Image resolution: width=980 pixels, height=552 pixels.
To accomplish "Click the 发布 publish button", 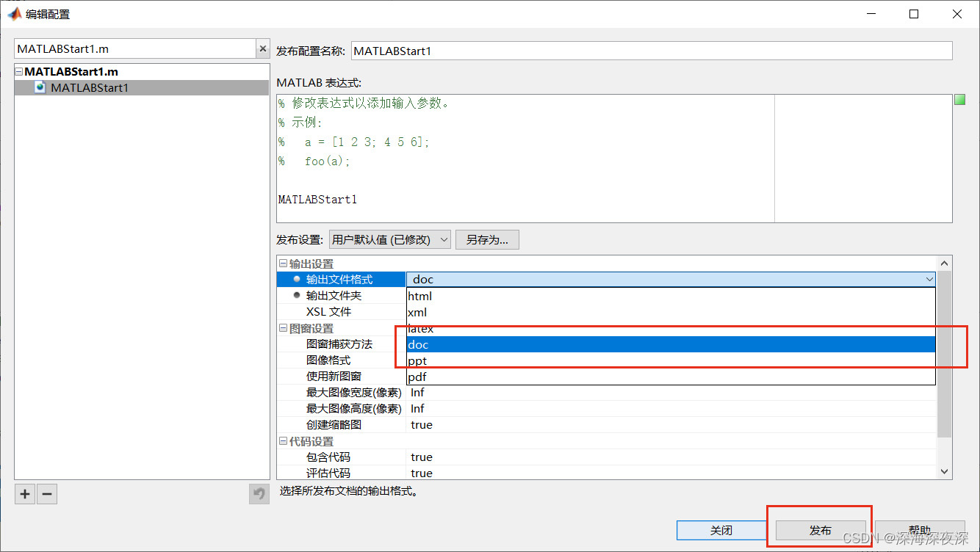I will coord(821,530).
